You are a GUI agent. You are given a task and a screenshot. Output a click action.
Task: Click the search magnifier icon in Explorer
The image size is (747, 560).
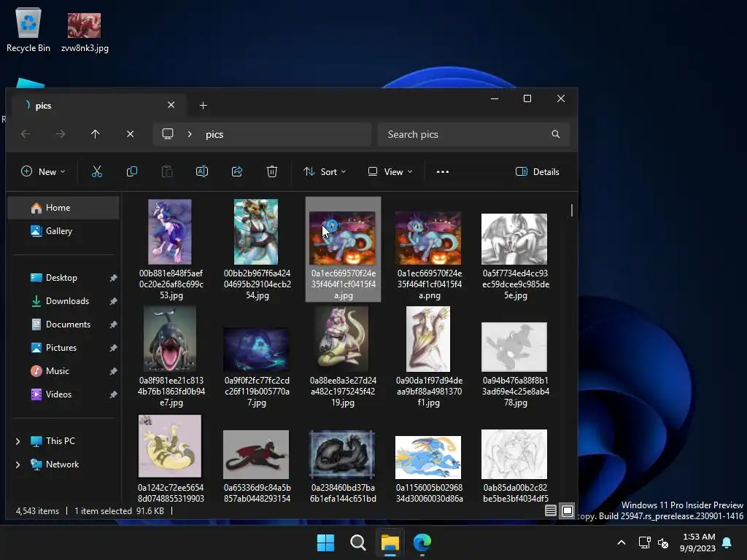tap(555, 134)
